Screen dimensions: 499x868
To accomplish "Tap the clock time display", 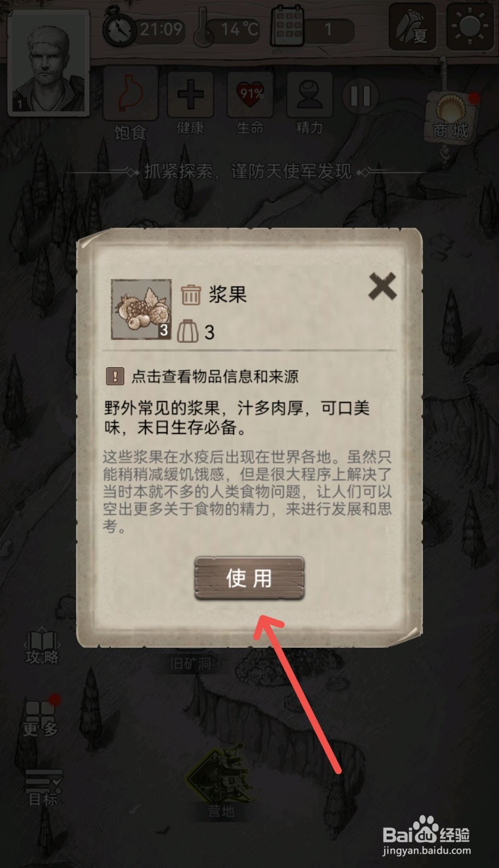I will click(144, 28).
